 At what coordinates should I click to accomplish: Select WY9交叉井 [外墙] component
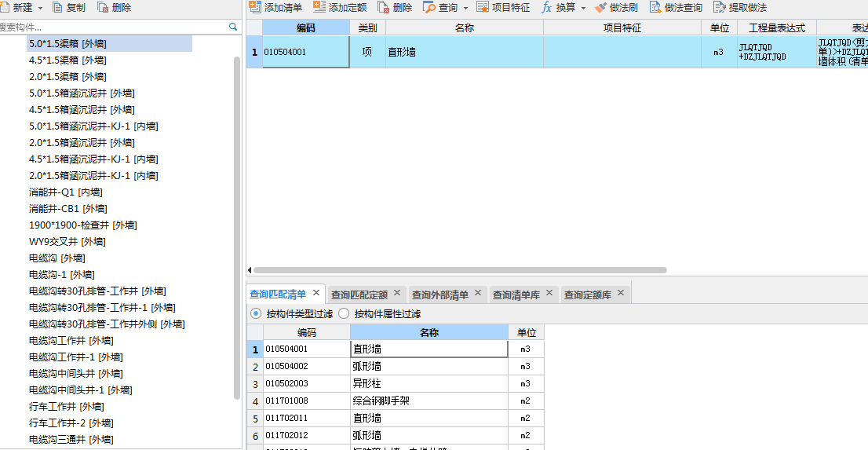tap(67, 242)
